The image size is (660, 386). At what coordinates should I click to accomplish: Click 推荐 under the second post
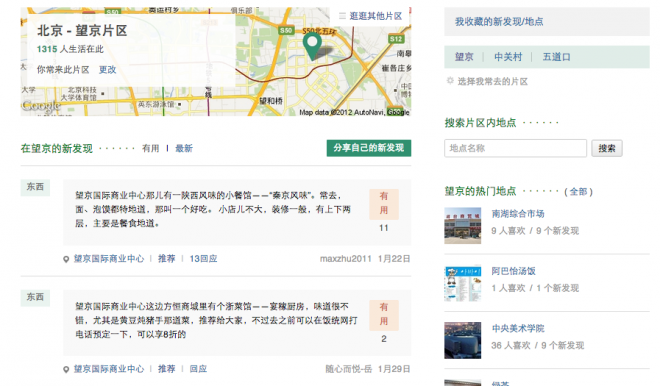point(167,369)
